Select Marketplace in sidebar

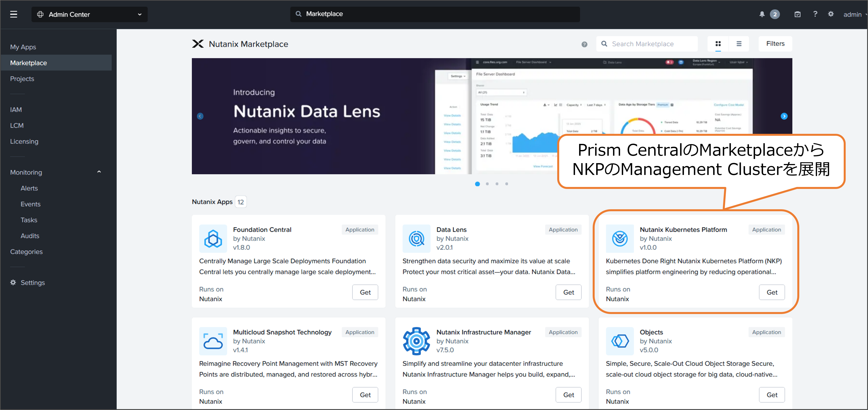(56, 63)
